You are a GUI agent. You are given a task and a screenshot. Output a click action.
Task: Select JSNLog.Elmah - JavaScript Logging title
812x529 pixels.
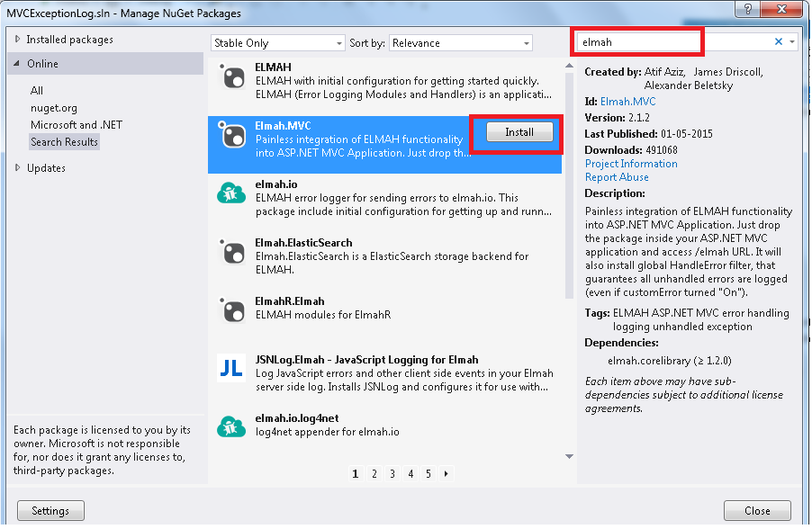pyautogui.click(x=366, y=360)
